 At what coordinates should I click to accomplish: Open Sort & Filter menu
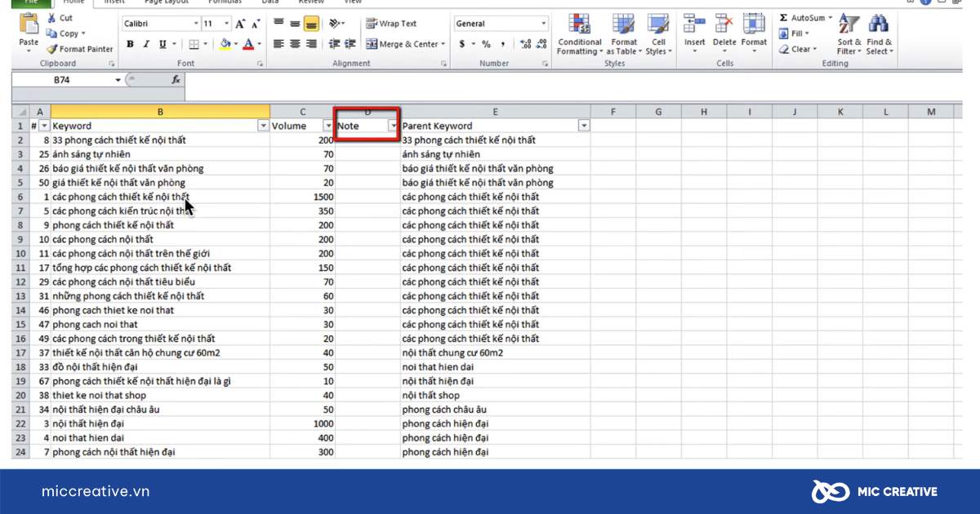(x=849, y=34)
